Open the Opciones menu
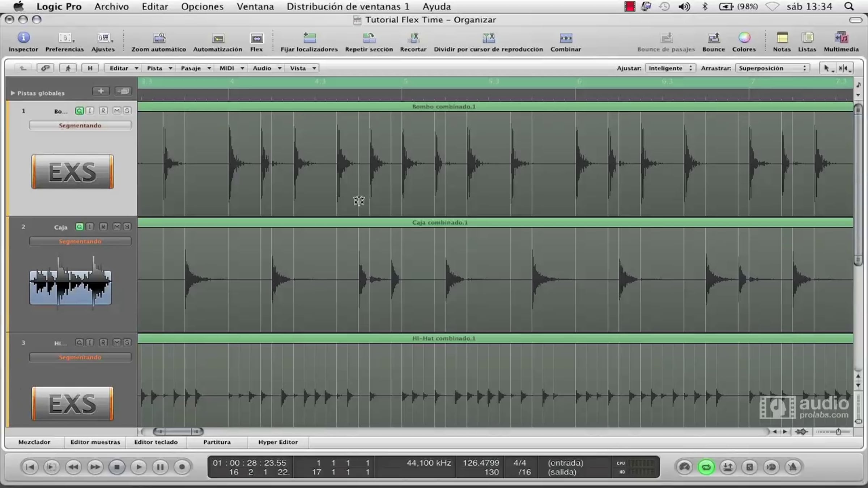 202,7
